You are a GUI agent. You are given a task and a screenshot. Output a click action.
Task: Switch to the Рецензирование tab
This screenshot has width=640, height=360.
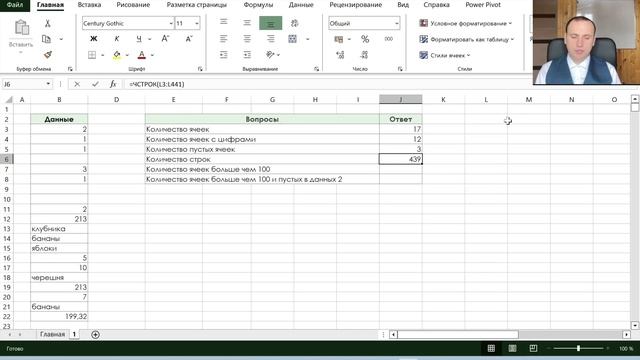[356, 5]
